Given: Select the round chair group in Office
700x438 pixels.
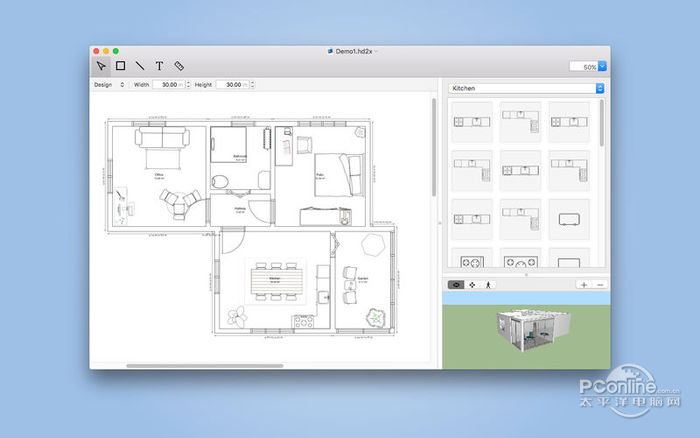Looking at the screenshot, I should (x=180, y=204).
